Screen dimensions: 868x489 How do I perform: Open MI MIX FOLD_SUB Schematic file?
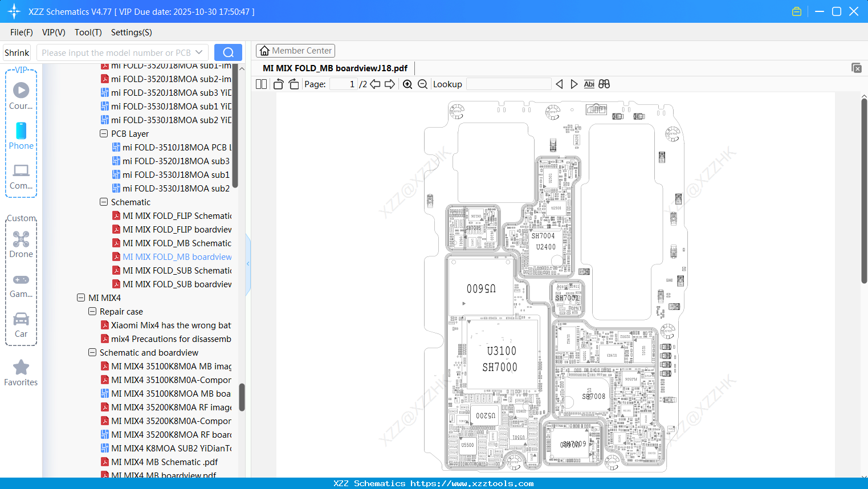(172, 270)
